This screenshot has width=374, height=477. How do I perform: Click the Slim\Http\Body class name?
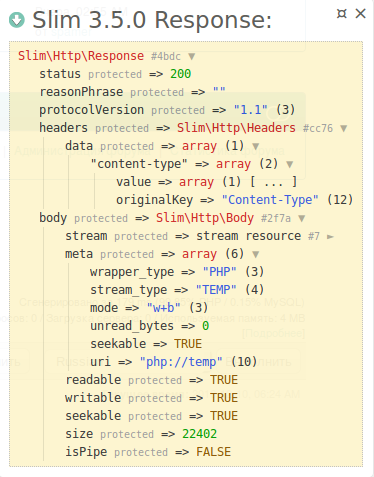[x=205, y=218]
